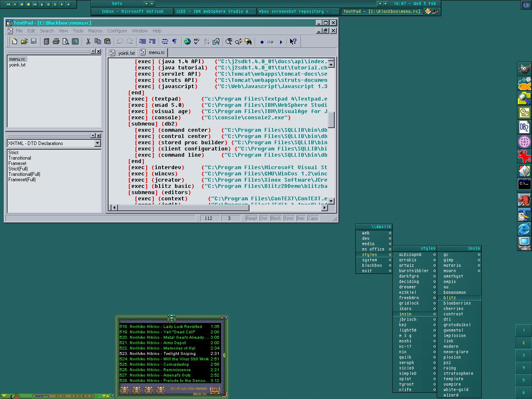Image resolution: width=532 pixels, height=399 pixels.
Task: Open the DB2 dock icon
Action: 524,127
